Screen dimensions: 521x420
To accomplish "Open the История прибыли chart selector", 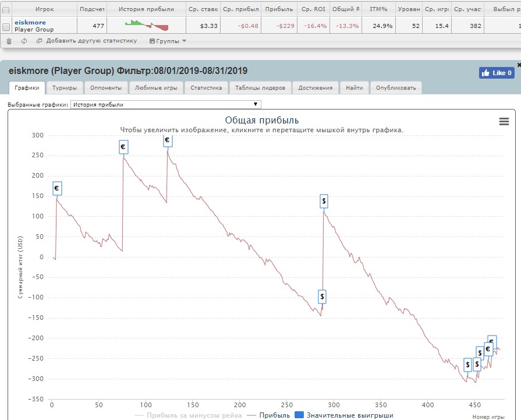I will pyautogui.click(x=166, y=104).
